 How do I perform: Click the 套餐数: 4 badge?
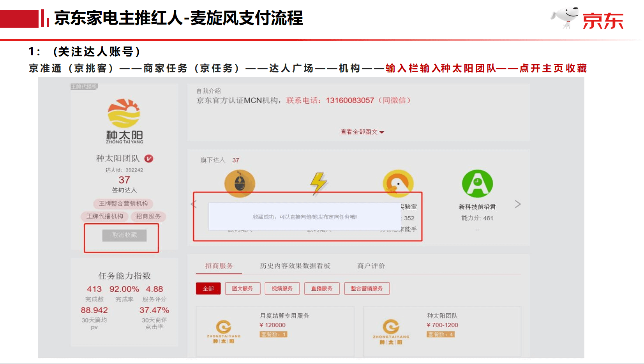coord(441,334)
